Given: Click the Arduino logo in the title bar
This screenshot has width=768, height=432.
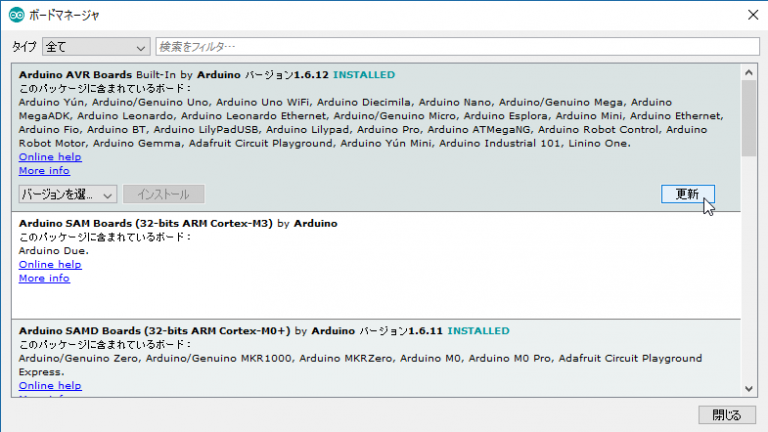Looking at the screenshot, I should click(15, 14).
